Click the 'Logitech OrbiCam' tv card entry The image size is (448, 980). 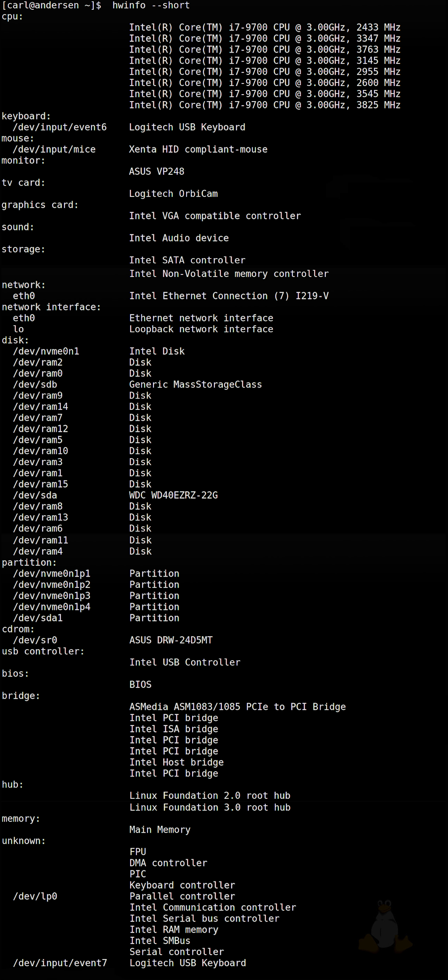(173, 194)
